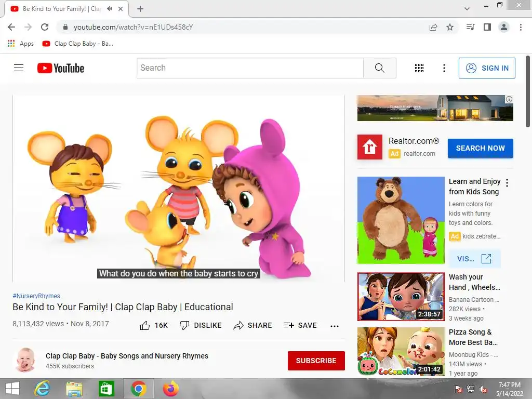The image size is (532, 399).
Task: Open the YouTube hamburger guide menu
Action: click(x=19, y=68)
